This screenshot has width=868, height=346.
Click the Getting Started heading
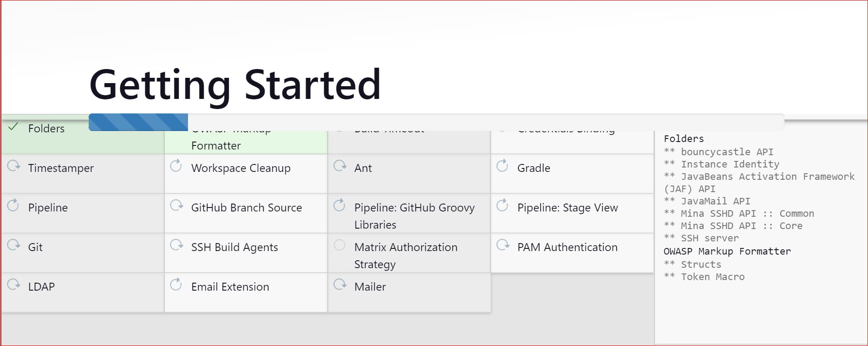coord(235,84)
